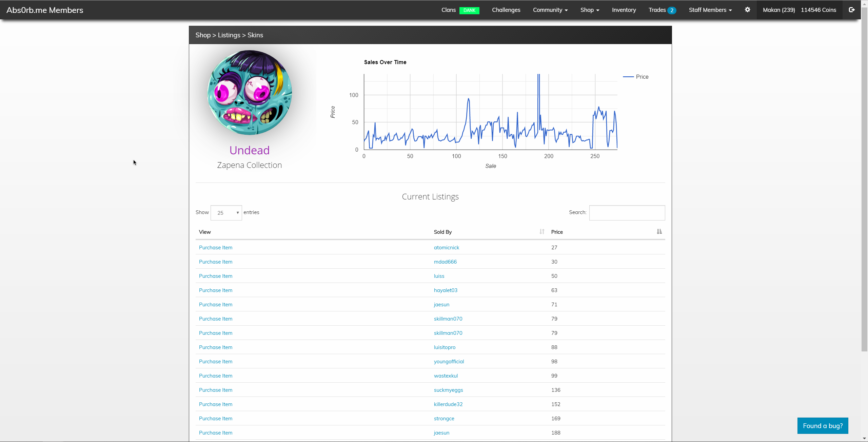Open the Trades page
This screenshot has width=868, height=442.
[657, 10]
